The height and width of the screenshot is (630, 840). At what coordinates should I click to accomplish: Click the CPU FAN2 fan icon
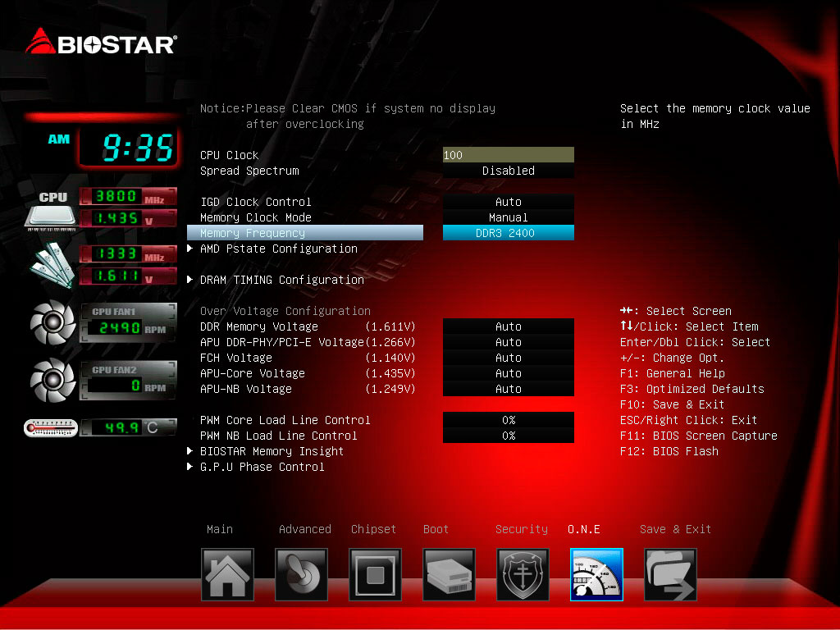coord(52,381)
